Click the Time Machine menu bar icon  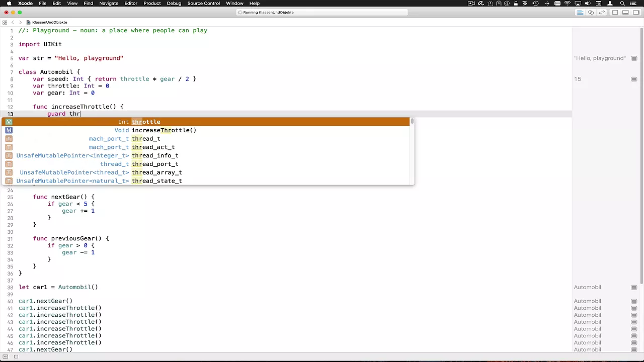pos(536,4)
